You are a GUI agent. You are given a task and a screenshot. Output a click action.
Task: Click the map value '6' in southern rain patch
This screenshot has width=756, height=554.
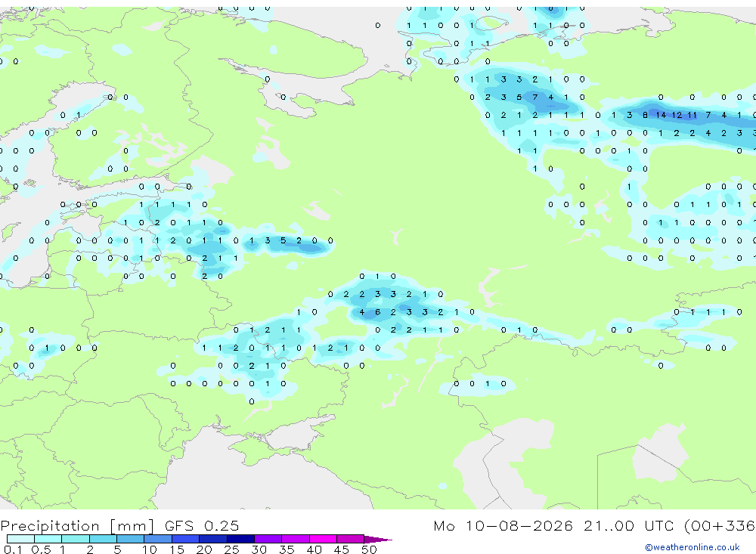377,312
